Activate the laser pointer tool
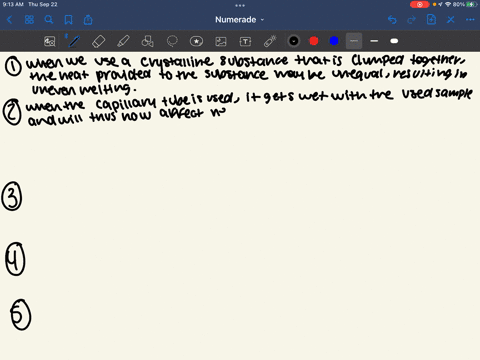Image resolution: width=480 pixels, height=360 pixels. click(270, 41)
